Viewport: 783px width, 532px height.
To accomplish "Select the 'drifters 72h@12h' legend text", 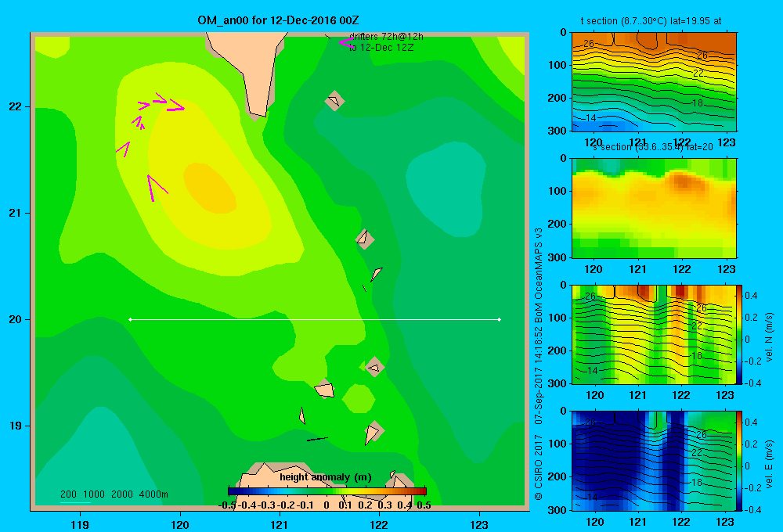I will [x=386, y=37].
